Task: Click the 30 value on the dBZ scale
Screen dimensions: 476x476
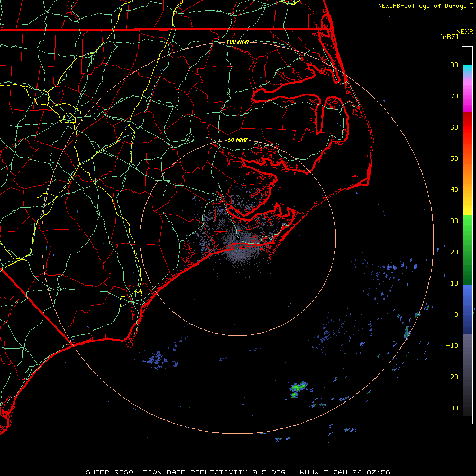Action: click(x=454, y=221)
